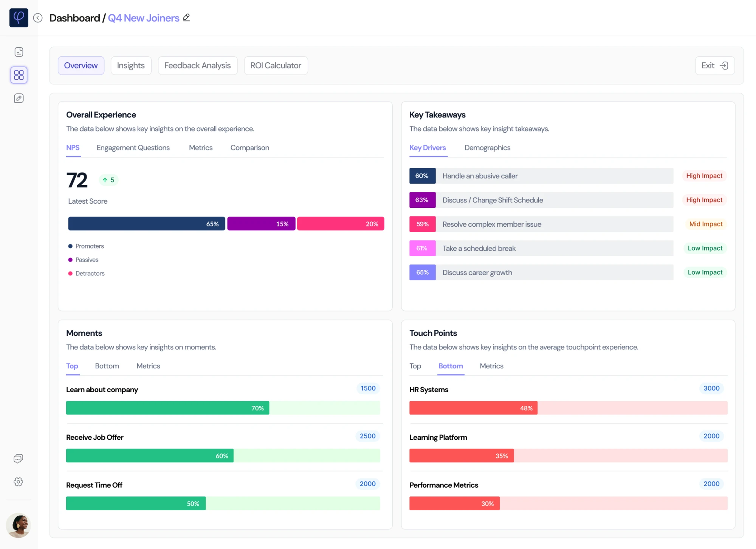The image size is (756, 549).
Task: Click the Q4 New Joiners title link
Action: (x=144, y=18)
